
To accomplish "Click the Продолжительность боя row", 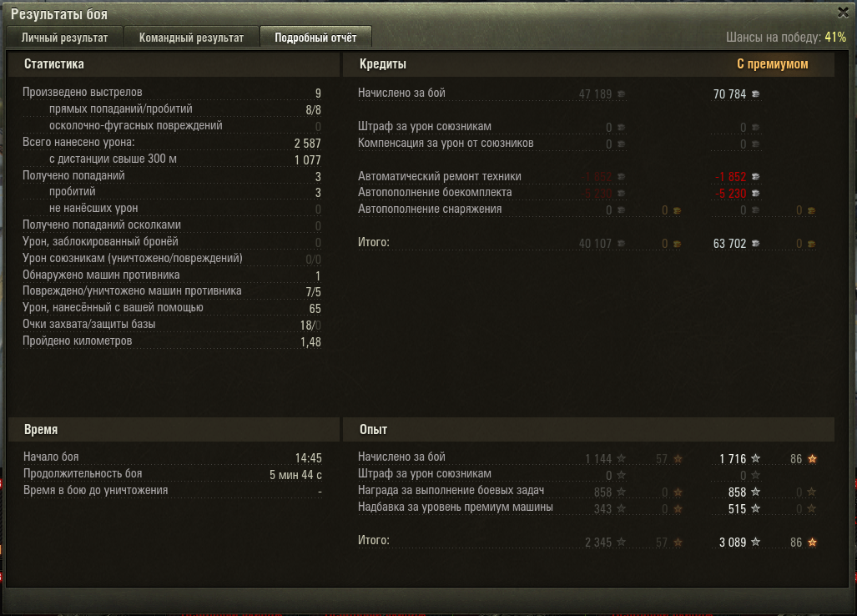I will [172, 474].
